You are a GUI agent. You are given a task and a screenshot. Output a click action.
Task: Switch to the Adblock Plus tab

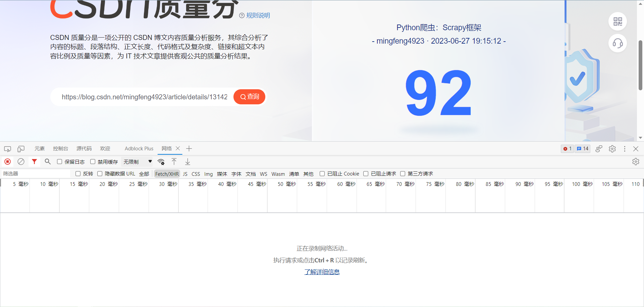(x=139, y=149)
